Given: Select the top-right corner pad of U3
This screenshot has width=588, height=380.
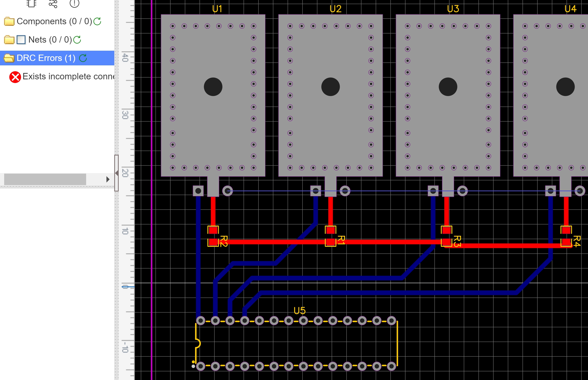Looking at the screenshot, I should (x=488, y=26).
